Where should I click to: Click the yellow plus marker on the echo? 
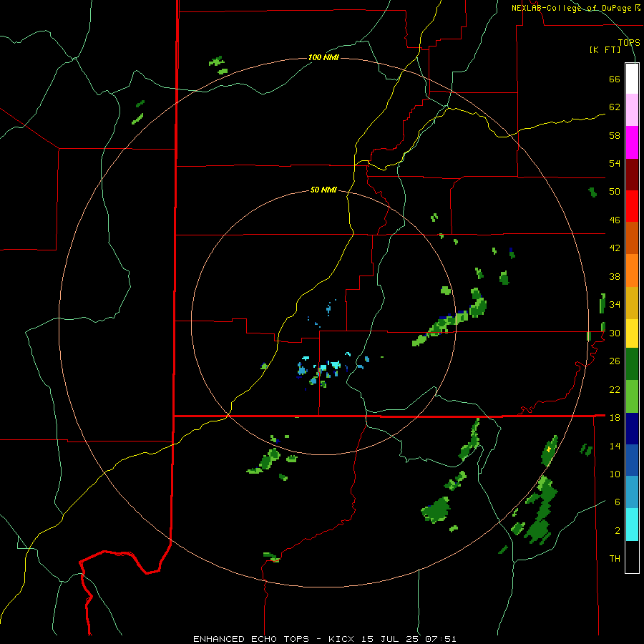pos(549,450)
